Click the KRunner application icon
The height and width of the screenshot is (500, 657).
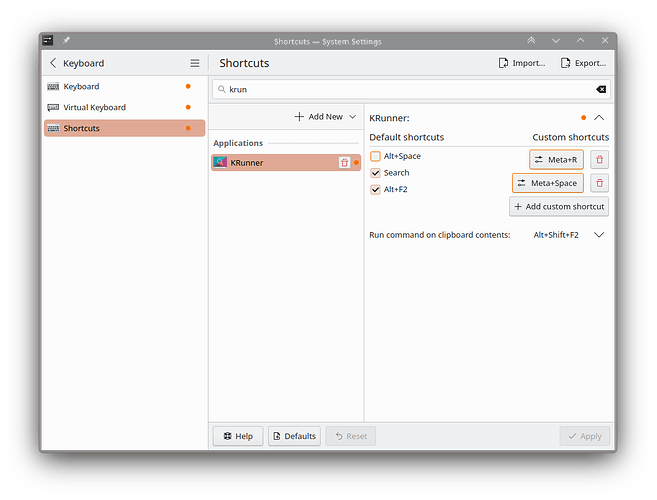click(220, 163)
